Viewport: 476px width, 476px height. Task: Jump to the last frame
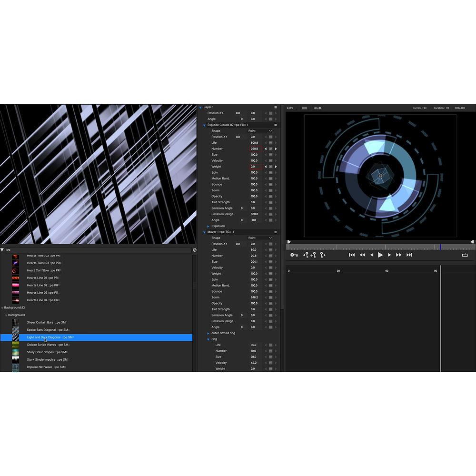pyautogui.click(x=409, y=255)
